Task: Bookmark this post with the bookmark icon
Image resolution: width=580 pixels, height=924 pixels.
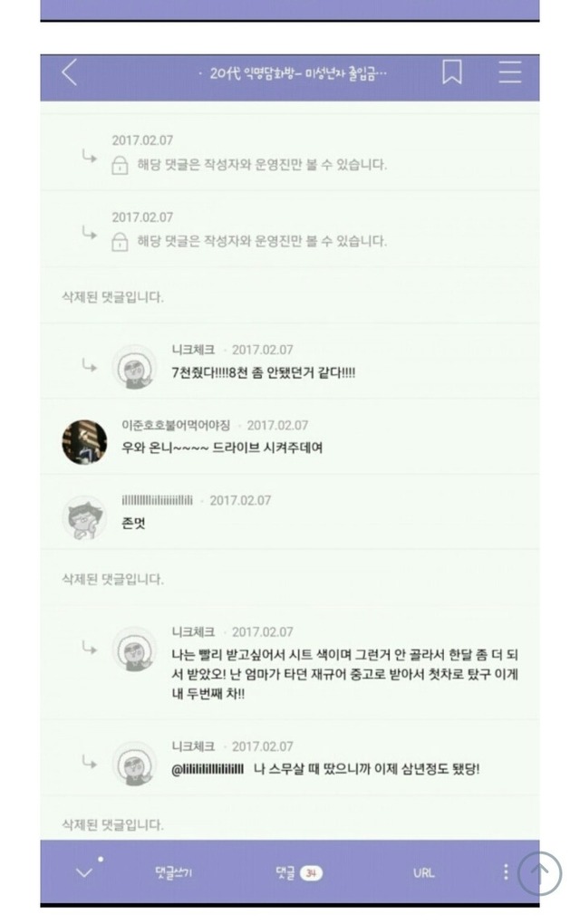Action: coord(452,72)
